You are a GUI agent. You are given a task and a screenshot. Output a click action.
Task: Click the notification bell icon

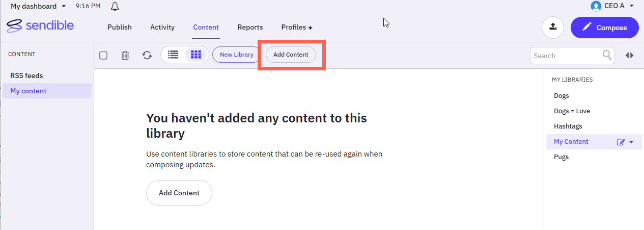(115, 6)
